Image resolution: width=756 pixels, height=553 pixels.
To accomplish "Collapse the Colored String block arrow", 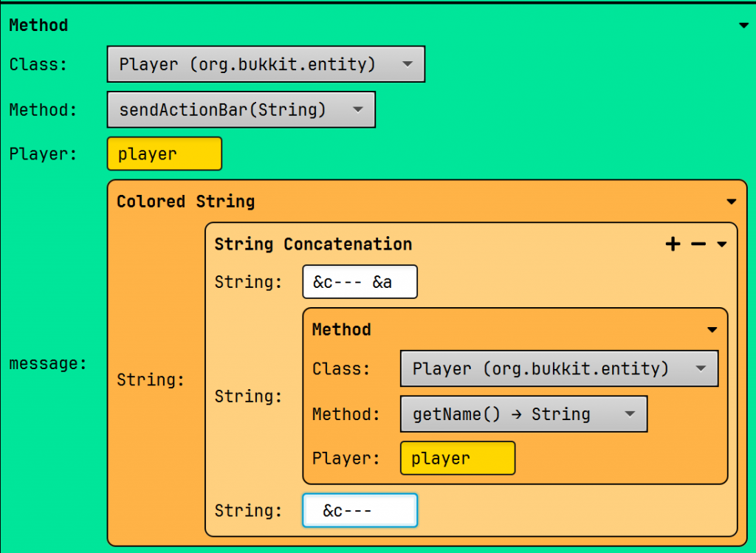I will [x=731, y=202].
